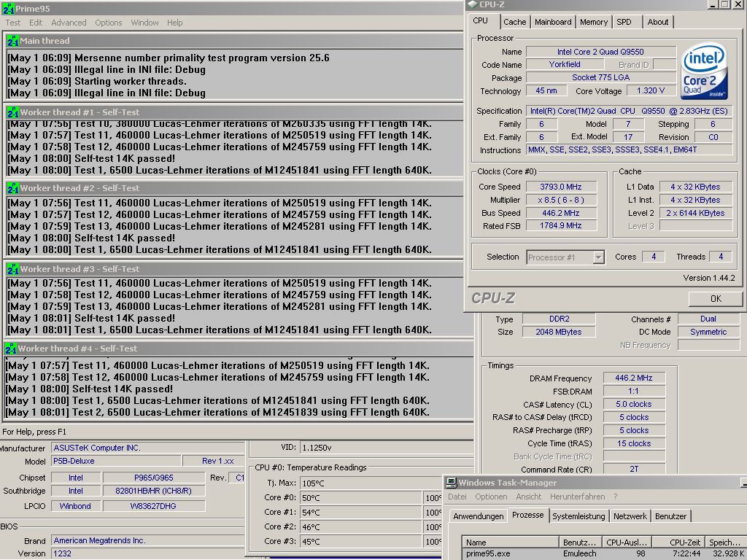
Task: Open the Herunterfahren menu in Task-Manager
Action: point(578,497)
